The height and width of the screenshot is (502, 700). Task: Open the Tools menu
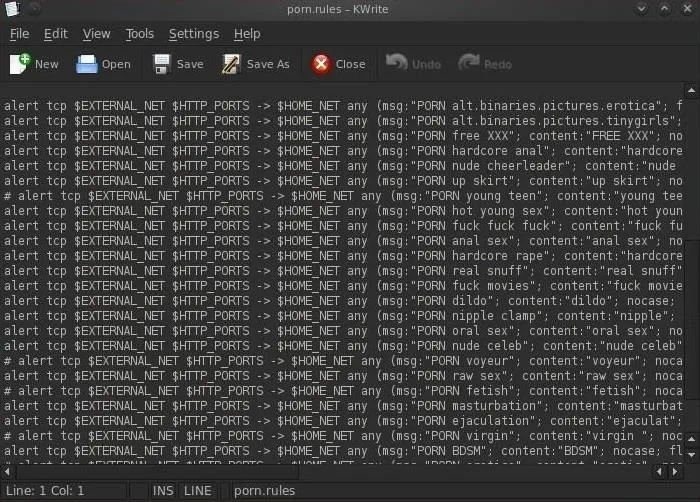coord(140,34)
